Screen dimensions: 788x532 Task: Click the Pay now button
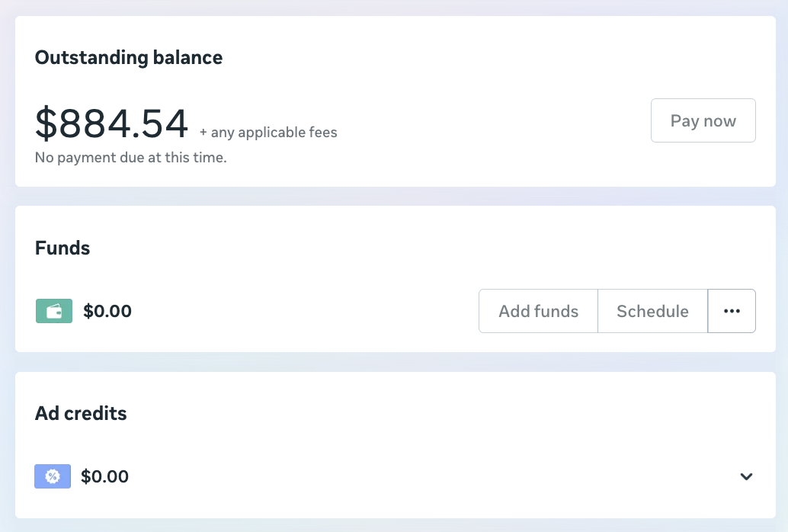click(703, 120)
